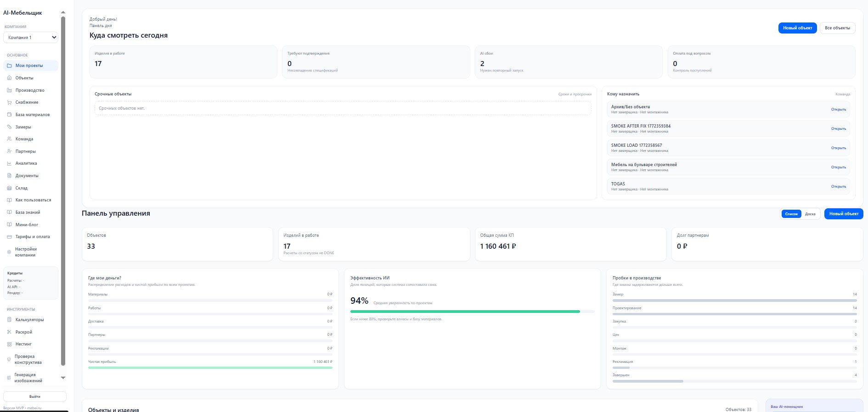Screen dimensions: 868x412
Task: Click the Раскрой scissors icon
Action: (x=9, y=332)
